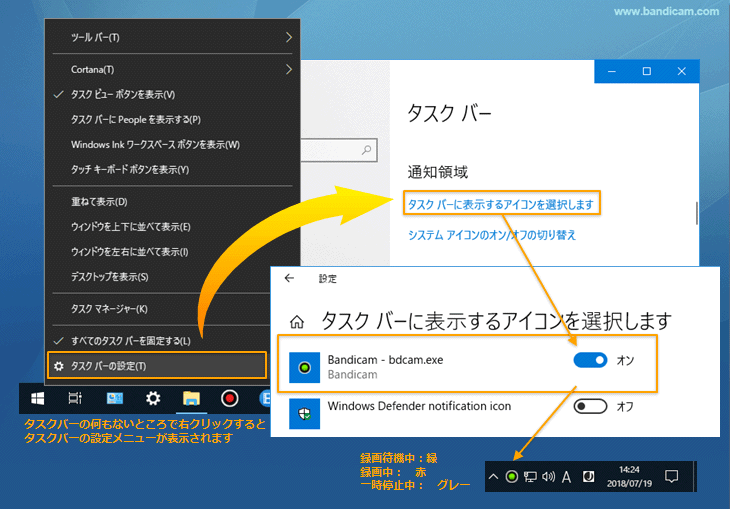Click the Windows Defender shield icon

coord(304,414)
